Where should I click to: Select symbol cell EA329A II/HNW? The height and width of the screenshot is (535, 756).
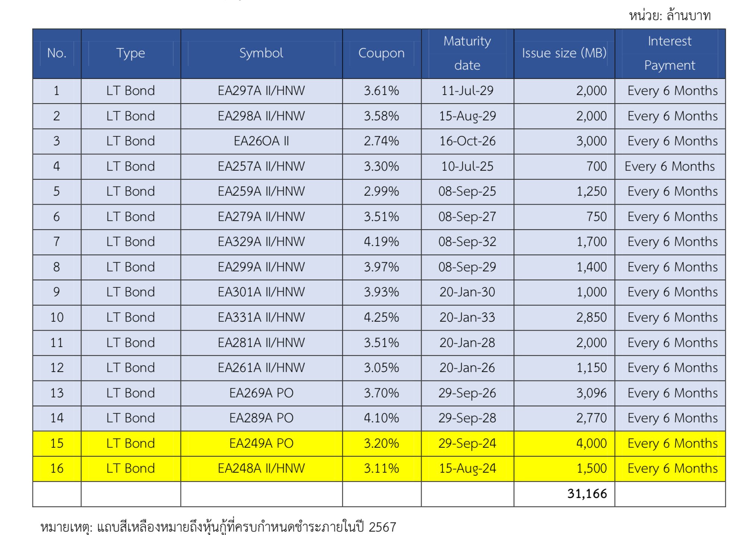click(261, 242)
